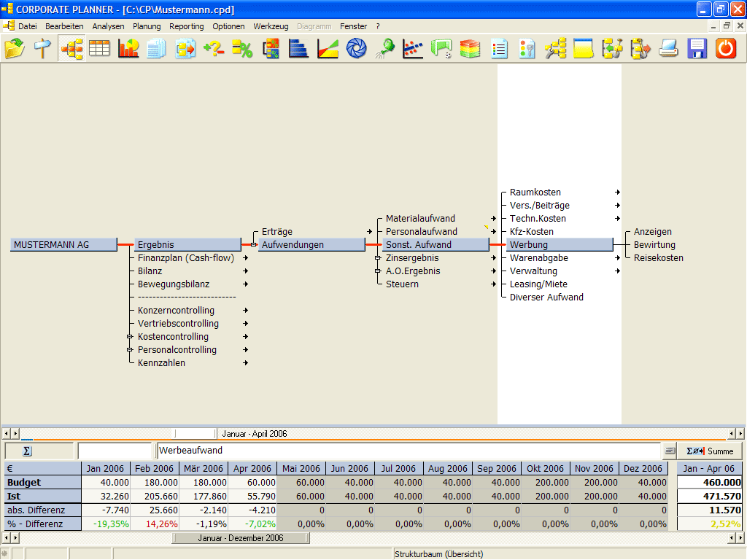Click the Januar - Dezember 2006 slider bar
The width and height of the screenshot is (747, 560).
click(241, 538)
